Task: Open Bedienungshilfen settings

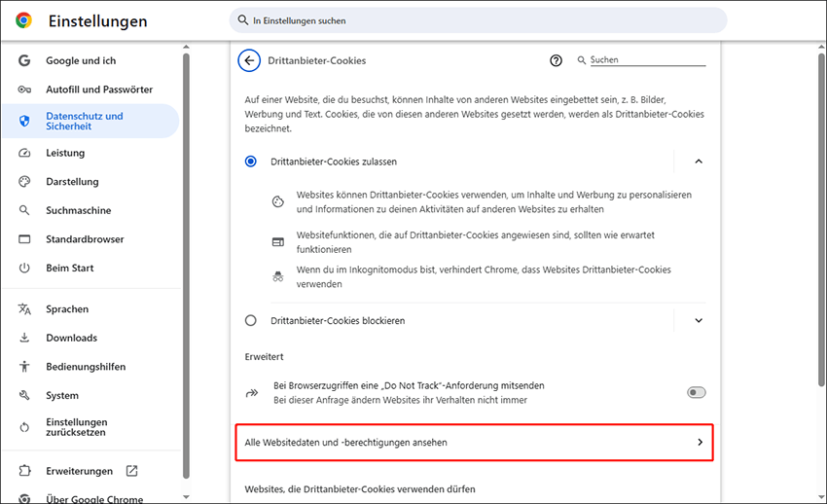Action: [x=86, y=367]
